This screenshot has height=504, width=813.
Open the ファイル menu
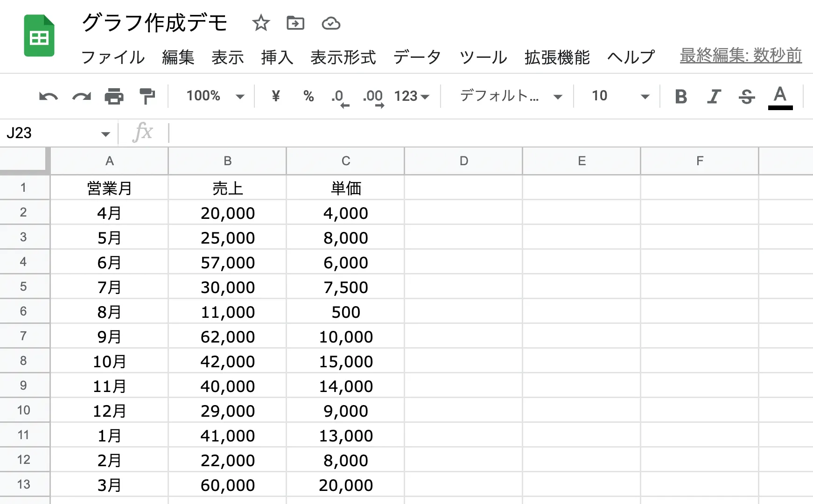tap(113, 57)
